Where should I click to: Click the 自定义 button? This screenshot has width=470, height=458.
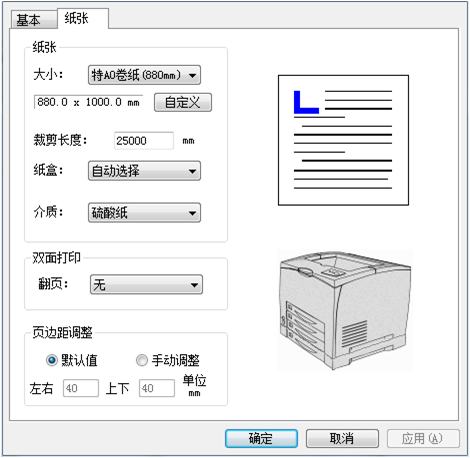click(183, 102)
